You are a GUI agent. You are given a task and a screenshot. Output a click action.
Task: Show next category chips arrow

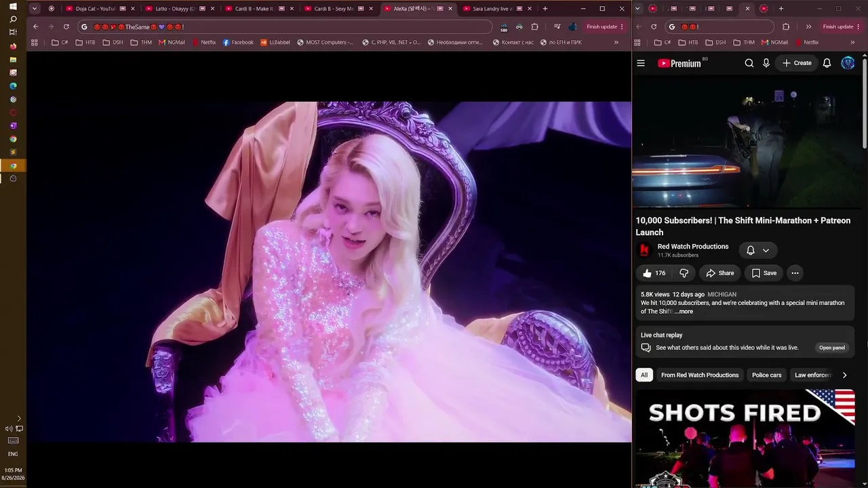tap(844, 375)
